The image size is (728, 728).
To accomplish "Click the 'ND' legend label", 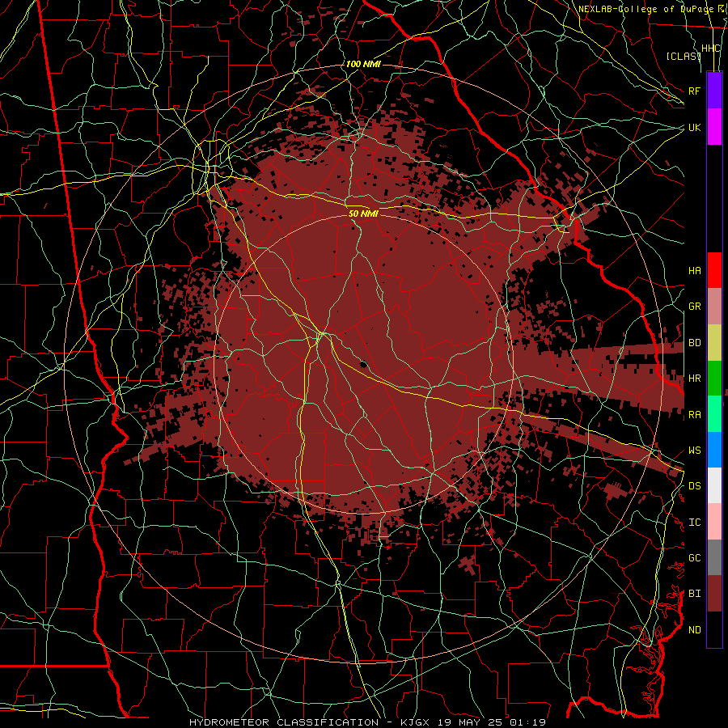I will (x=694, y=630).
